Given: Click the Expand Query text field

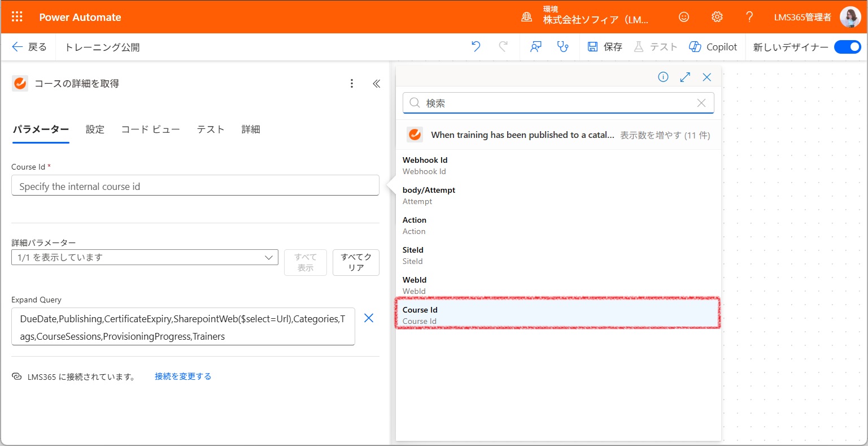Looking at the screenshot, I should pyautogui.click(x=183, y=327).
